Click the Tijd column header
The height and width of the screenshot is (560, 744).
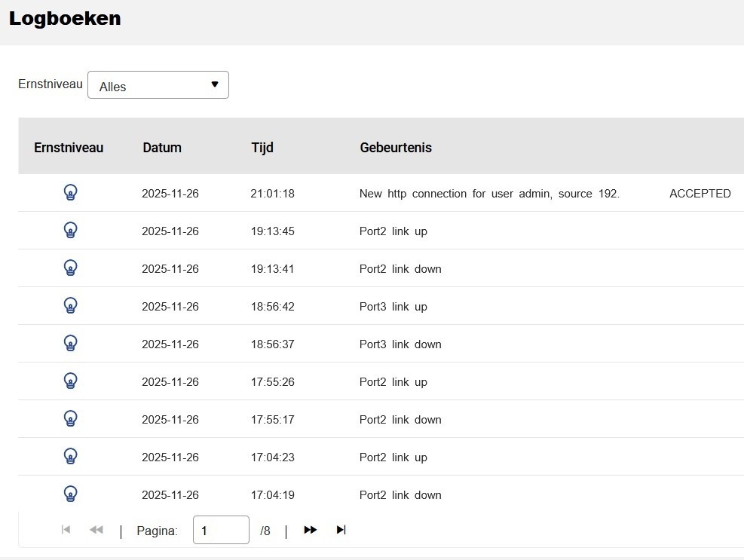(262, 148)
